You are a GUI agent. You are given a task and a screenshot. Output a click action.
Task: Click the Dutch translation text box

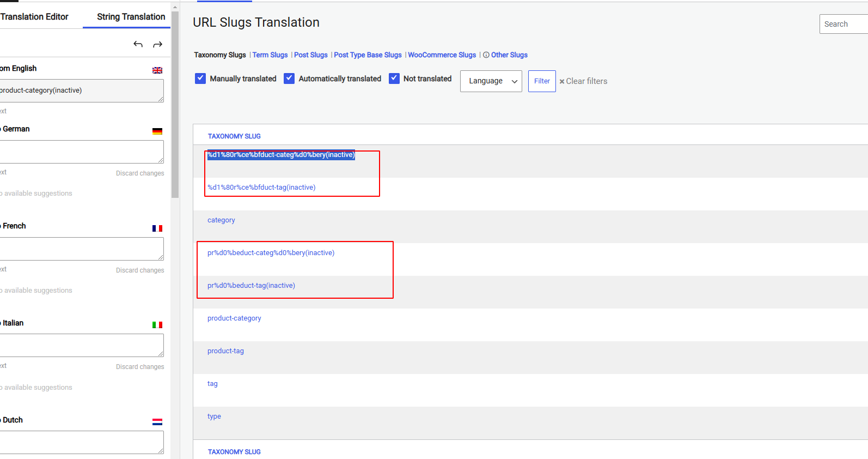tap(82, 442)
